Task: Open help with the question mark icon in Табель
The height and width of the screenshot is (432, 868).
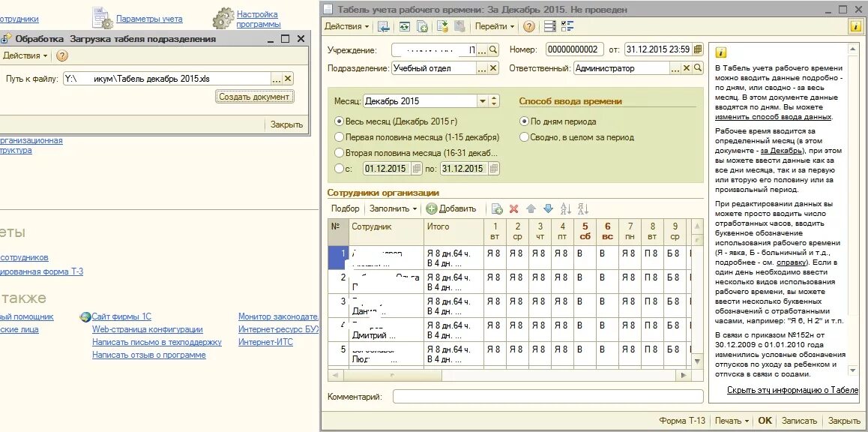Action: 529,26
